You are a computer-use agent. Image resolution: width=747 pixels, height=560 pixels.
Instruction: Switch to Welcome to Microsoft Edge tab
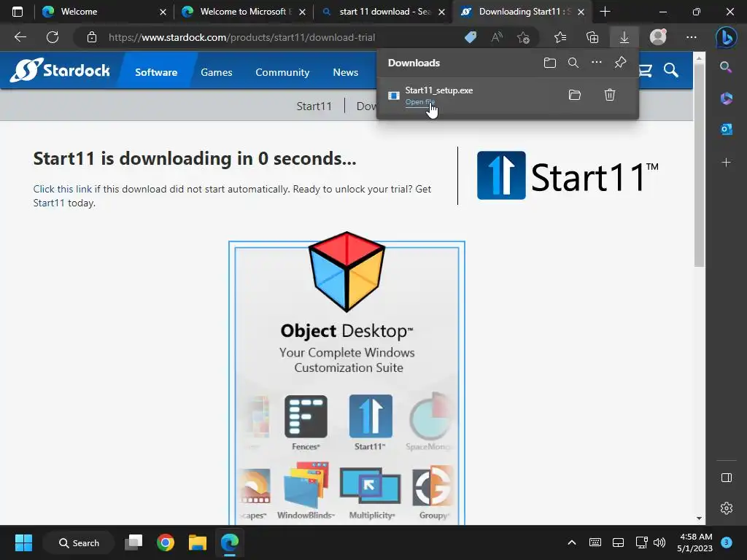click(243, 12)
